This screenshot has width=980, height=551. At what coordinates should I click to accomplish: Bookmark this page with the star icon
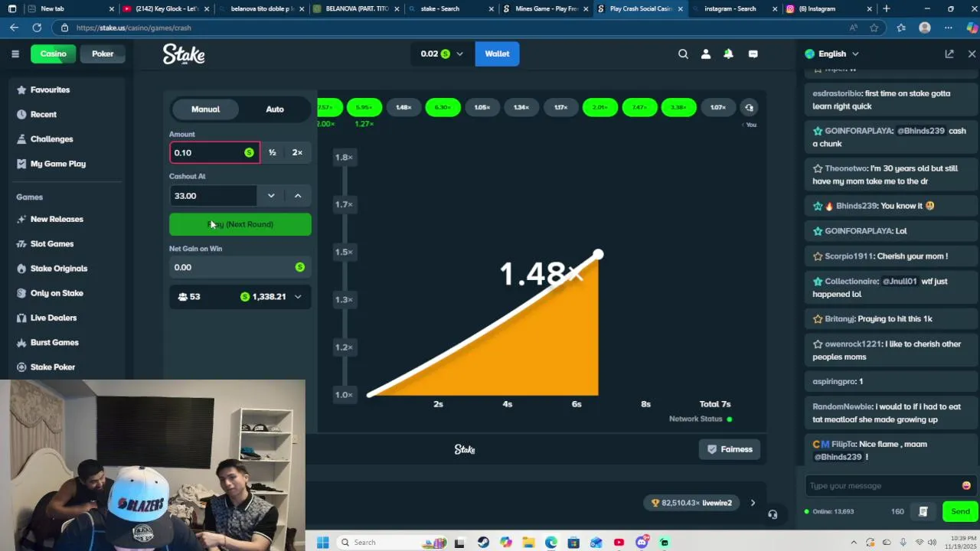(874, 28)
